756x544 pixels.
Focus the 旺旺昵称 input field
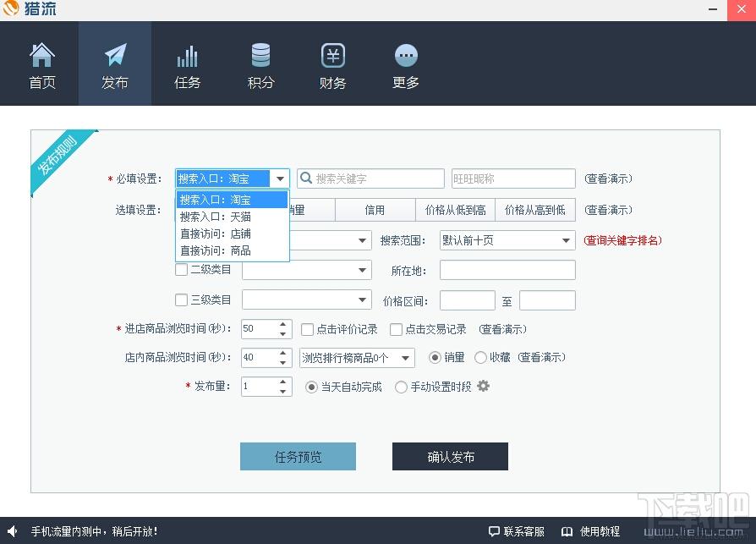coord(513,179)
